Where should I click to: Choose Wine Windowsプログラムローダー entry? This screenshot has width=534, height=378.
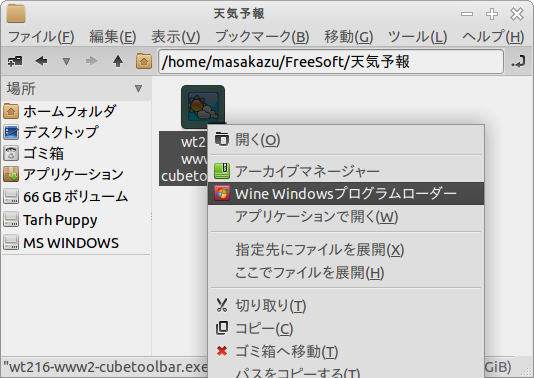(x=346, y=193)
